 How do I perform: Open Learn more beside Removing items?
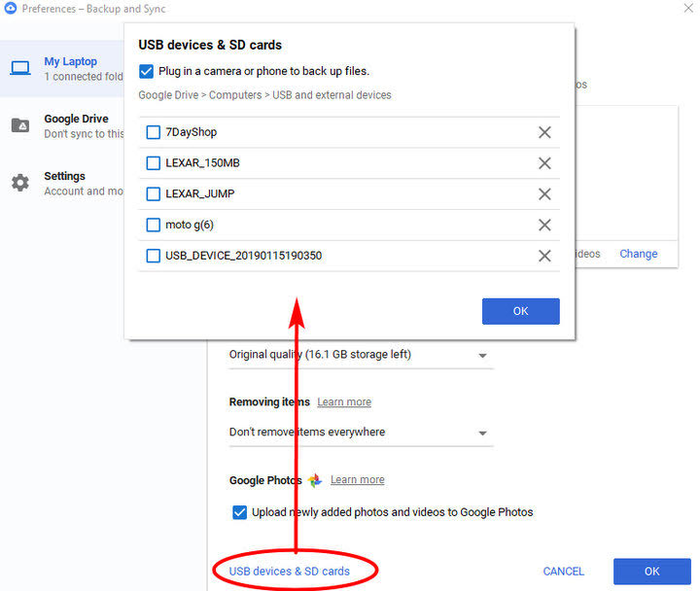(344, 402)
